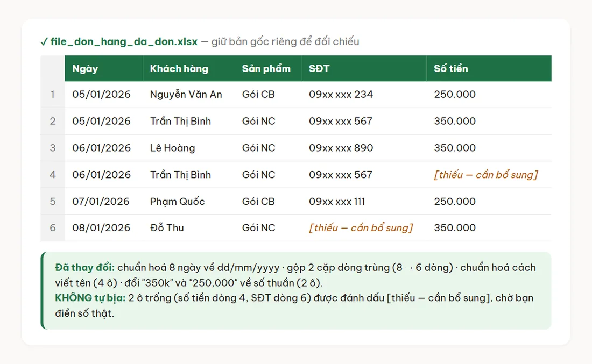Select row number 6 in the table
Viewport: 592px width, 364px height.
tap(53, 228)
